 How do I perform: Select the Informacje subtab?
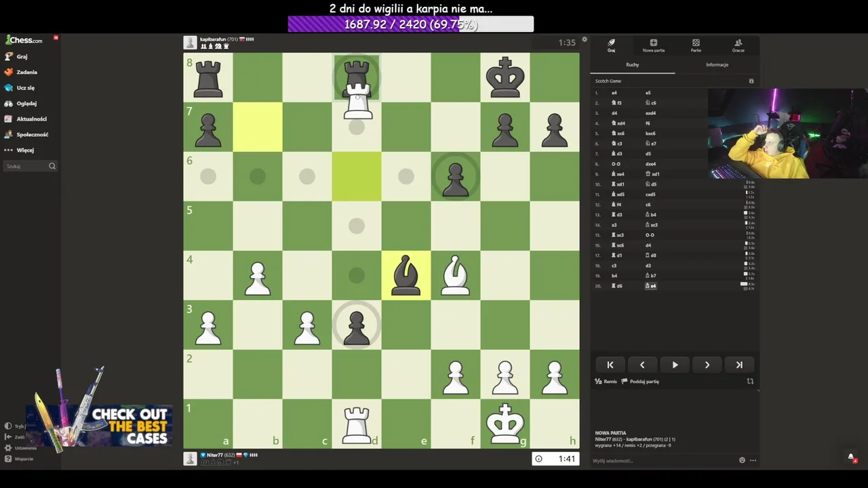[x=717, y=64]
